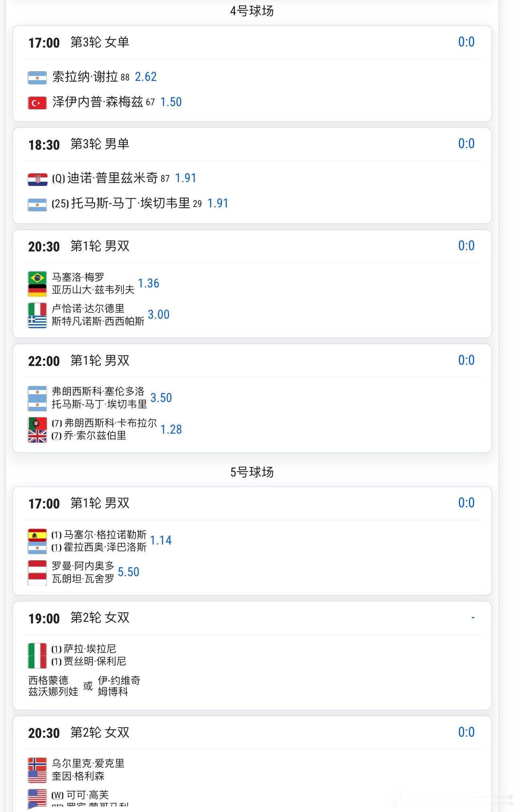Image resolution: width=517 pixels, height=812 pixels.
Task: Select odds 2.62 for 索拉纳·谢拉
Action: tap(146, 76)
